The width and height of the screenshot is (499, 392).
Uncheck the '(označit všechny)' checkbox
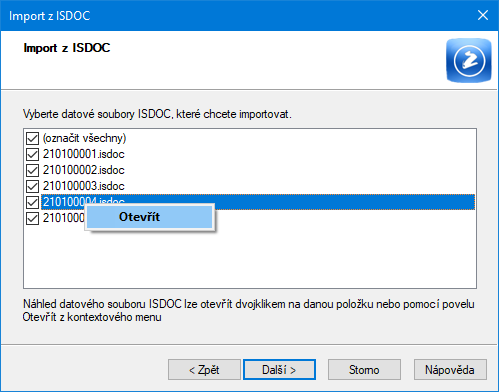[32, 138]
